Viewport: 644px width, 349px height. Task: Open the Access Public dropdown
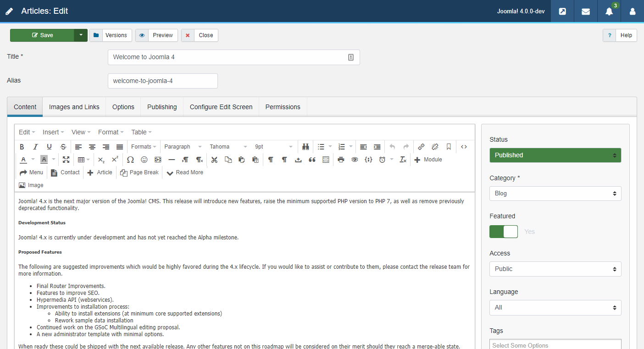[x=555, y=269]
